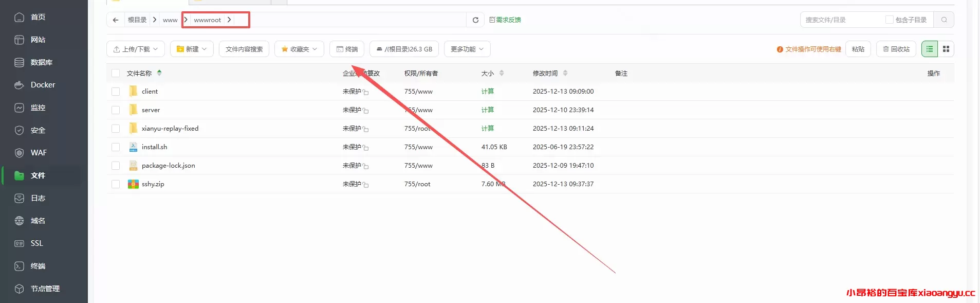Viewport: 980px width, 303px height.
Task: Switch to grid view
Action: pyautogui.click(x=946, y=49)
